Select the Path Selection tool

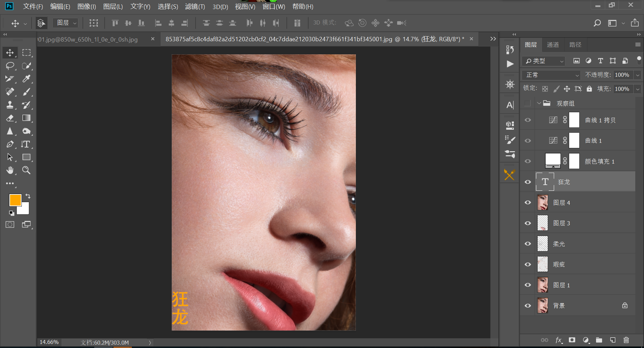click(10, 157)
